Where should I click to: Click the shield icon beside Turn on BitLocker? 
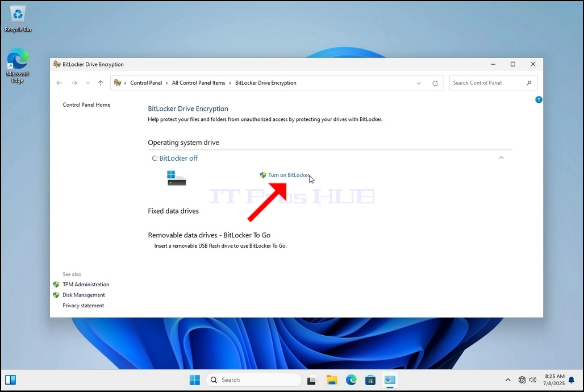pyautogui.click(x=263, y=175)
